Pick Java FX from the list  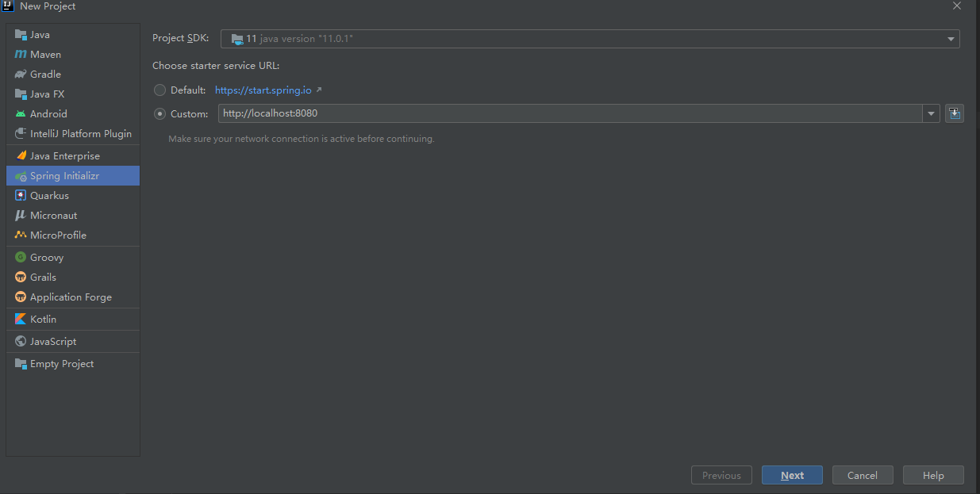point(73,94)
